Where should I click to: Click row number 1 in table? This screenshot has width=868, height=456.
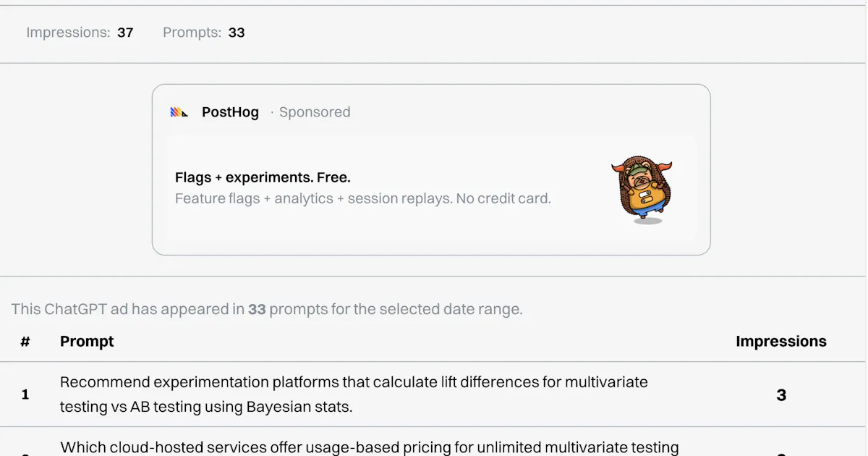coord(25,394)
